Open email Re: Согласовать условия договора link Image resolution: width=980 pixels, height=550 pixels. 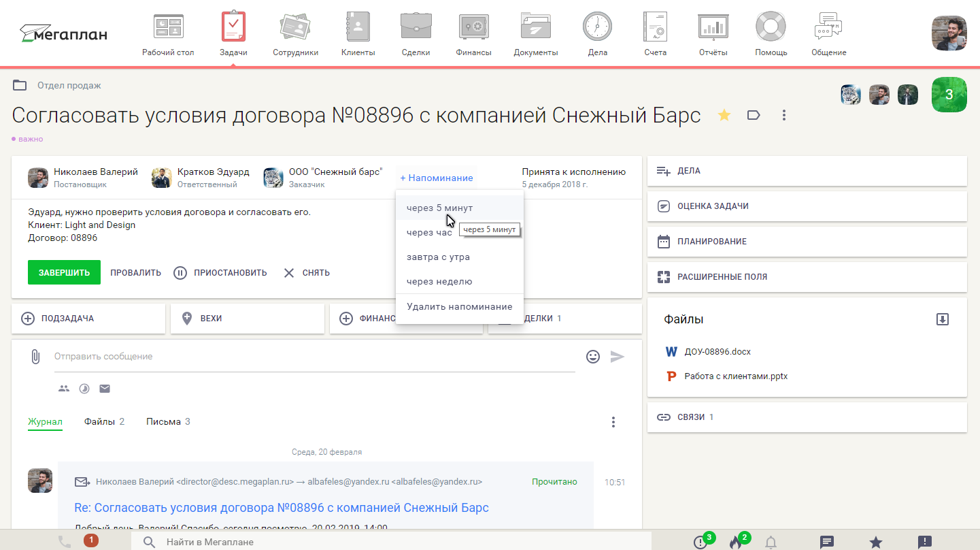click(282, 508)
